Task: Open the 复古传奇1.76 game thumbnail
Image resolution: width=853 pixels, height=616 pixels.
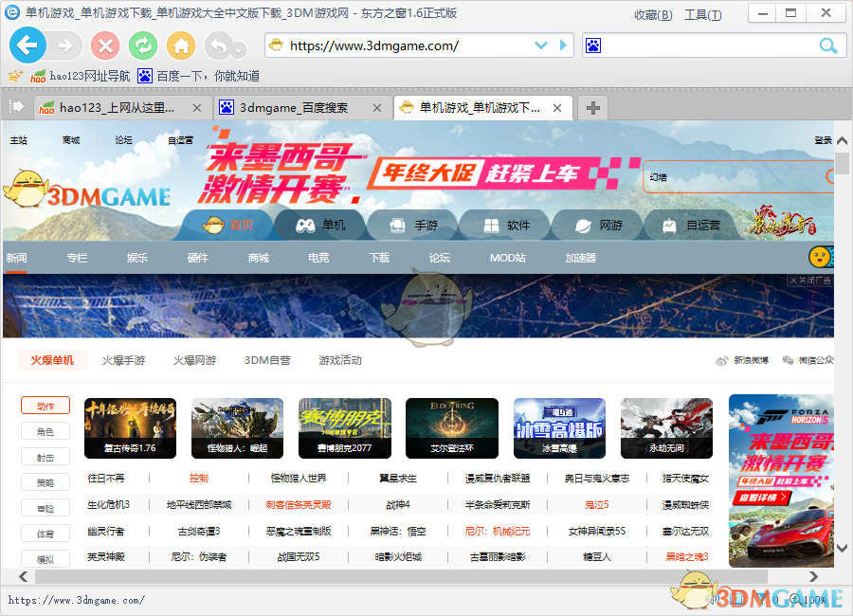Action: point(130,428)
